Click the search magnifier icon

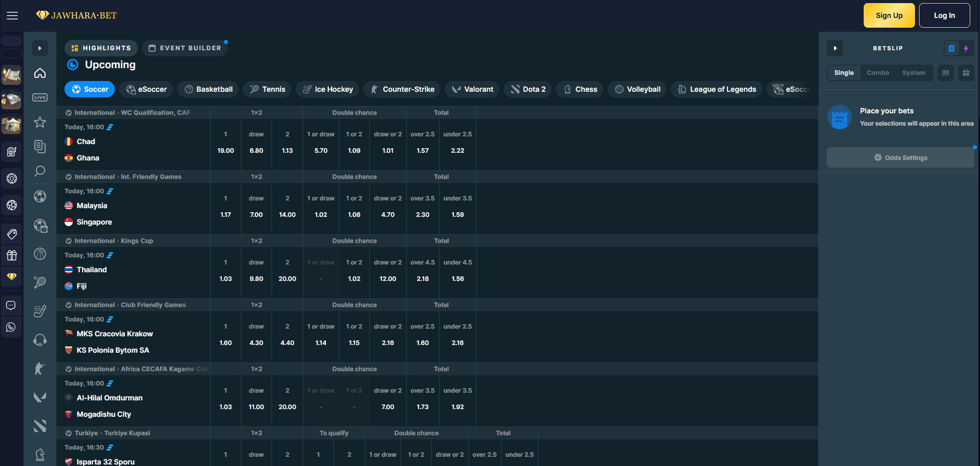[x=40, y=171]
